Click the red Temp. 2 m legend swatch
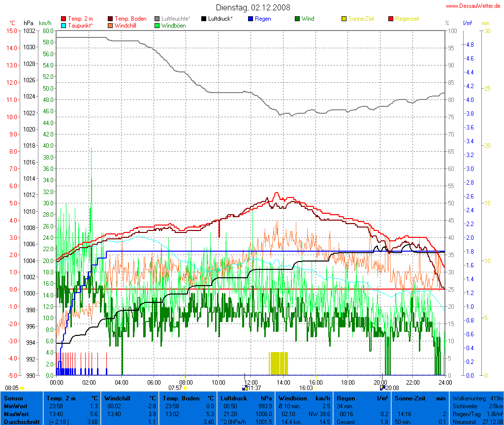This screenshot has height=425, width=504. click(x=63, y=19)
